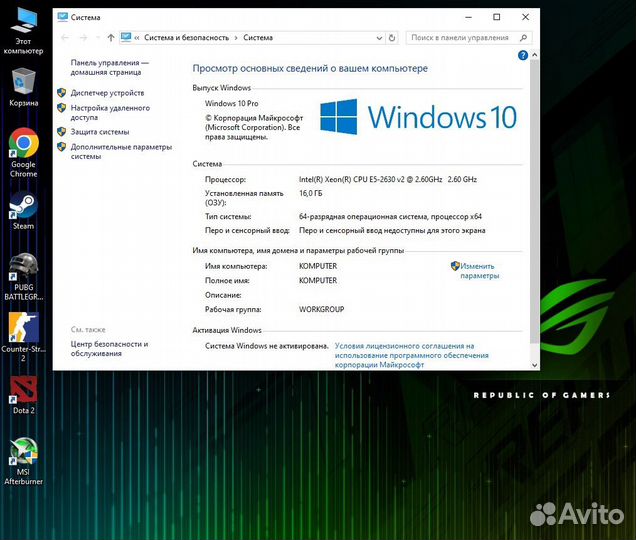The height and width of the screenshot is (540, 636).
Task: Click the refresh button in address bar
Action: (x=392, y=38)
